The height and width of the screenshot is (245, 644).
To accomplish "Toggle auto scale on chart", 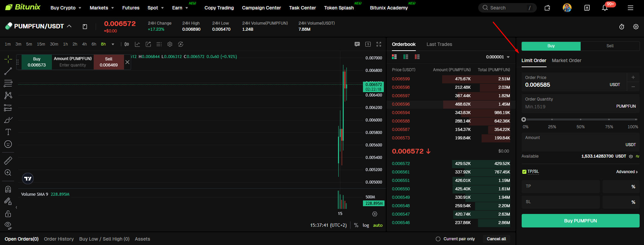I will click(378, 225).
